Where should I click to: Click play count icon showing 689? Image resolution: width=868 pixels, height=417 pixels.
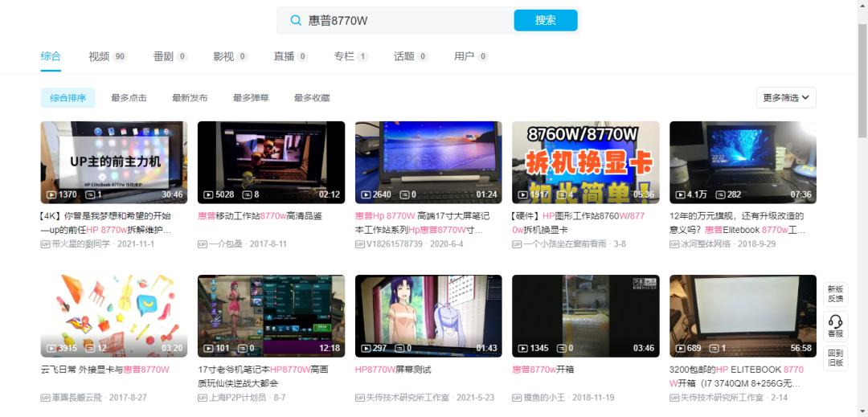681,349
